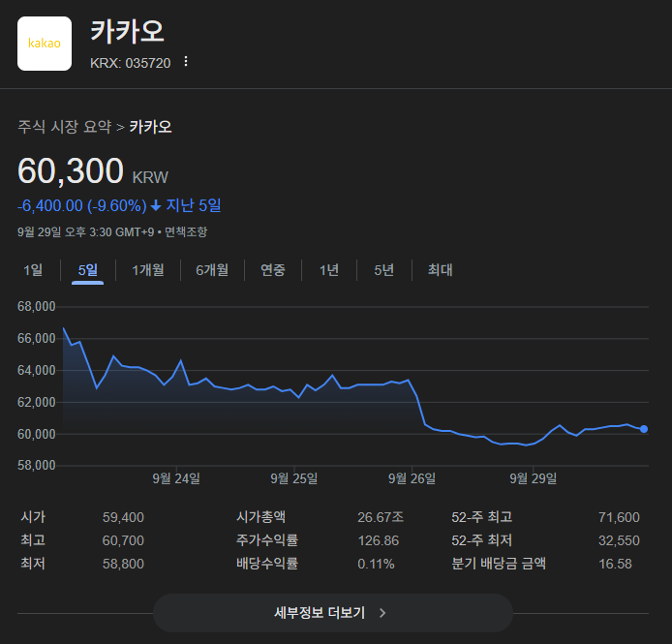Image resolution: width=672 pixels, height=644 pixels.
Task: Select the 1일 time range tab
Action: (x=33, y=270)
